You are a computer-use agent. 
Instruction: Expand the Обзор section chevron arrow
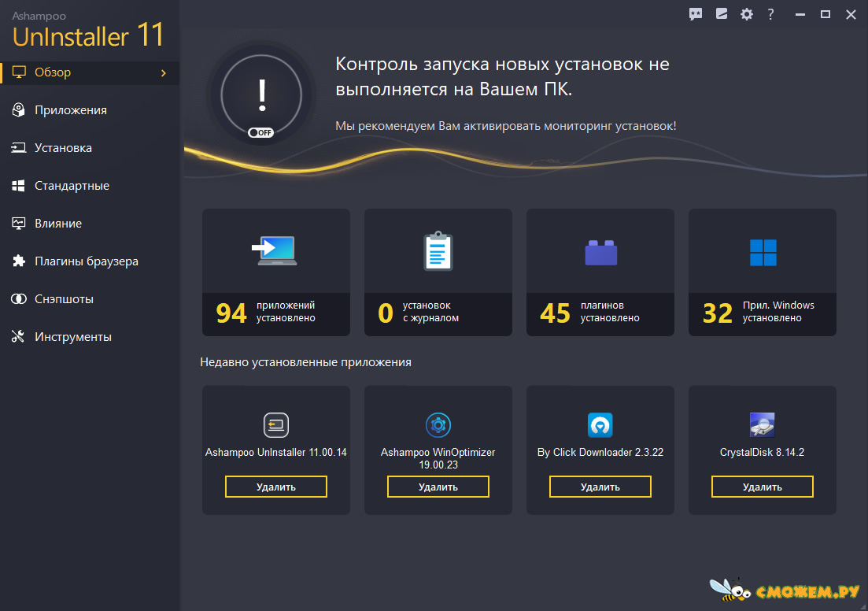tap(164, 73)
